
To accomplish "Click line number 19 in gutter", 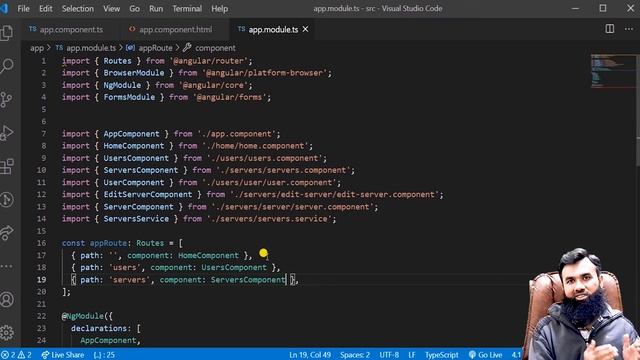I will coord(42,280).
